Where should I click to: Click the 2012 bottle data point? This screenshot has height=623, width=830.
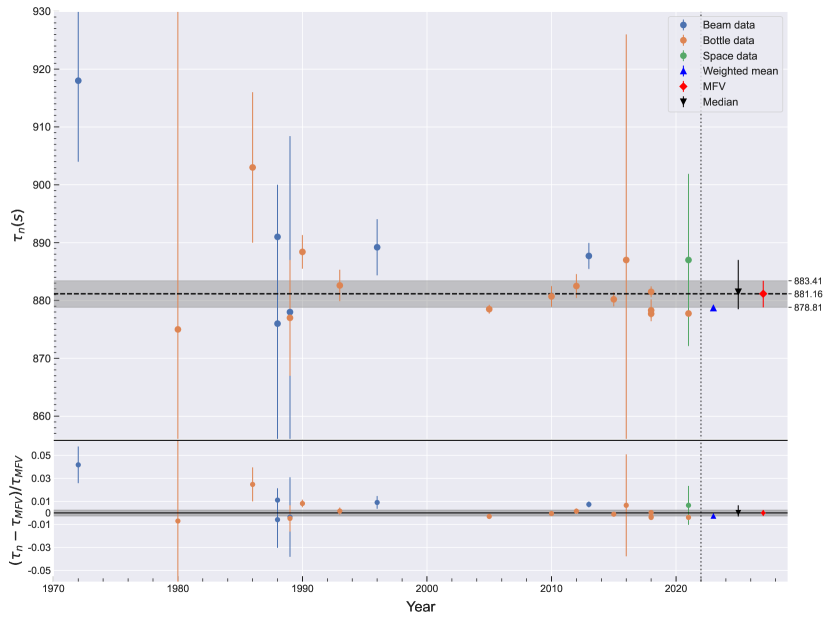pyautogui.click(x=576, y=286)
